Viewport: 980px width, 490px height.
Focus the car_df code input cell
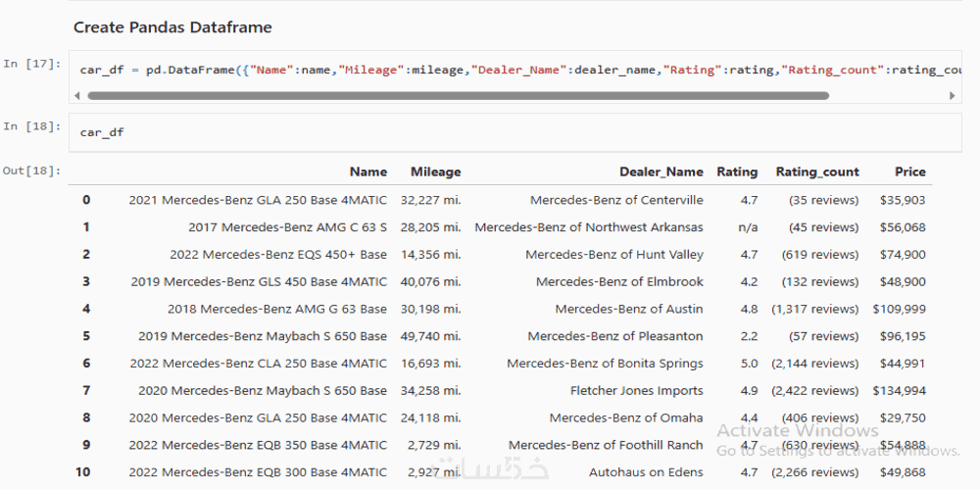click(x=490, y=132)
